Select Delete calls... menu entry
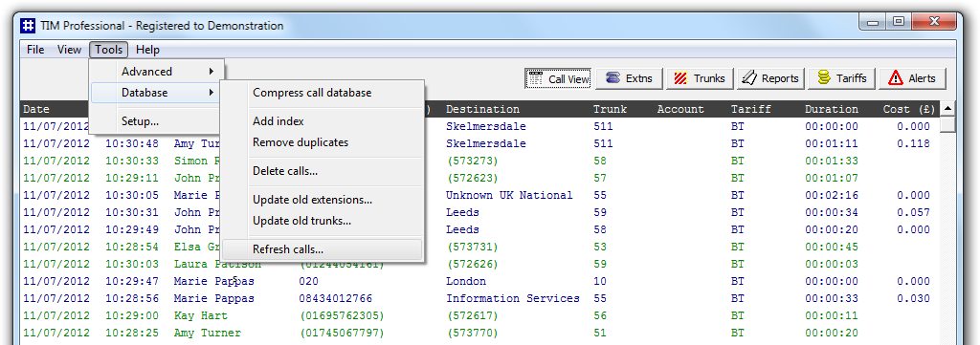Viewport: 980px width, 345px height. click(x=323, y=171)
